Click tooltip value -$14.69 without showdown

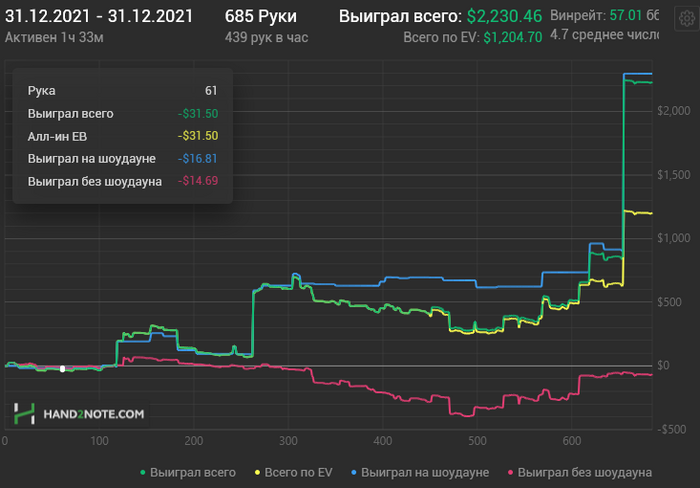click(198, 181)
